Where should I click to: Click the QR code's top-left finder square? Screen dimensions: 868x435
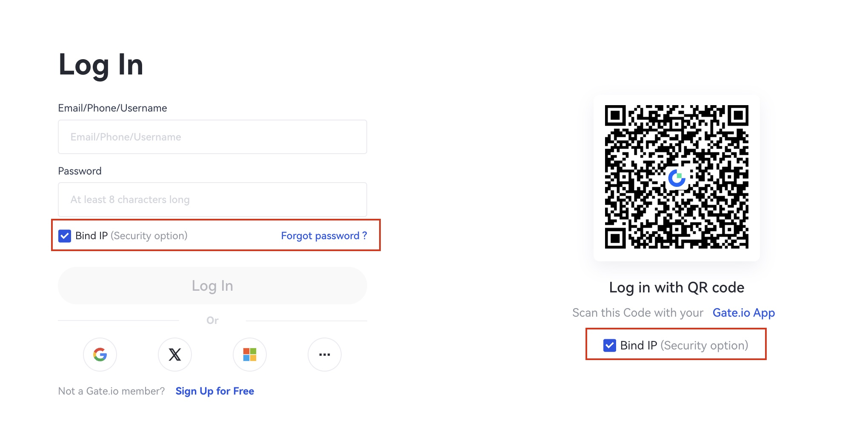[x=615, y=115]
